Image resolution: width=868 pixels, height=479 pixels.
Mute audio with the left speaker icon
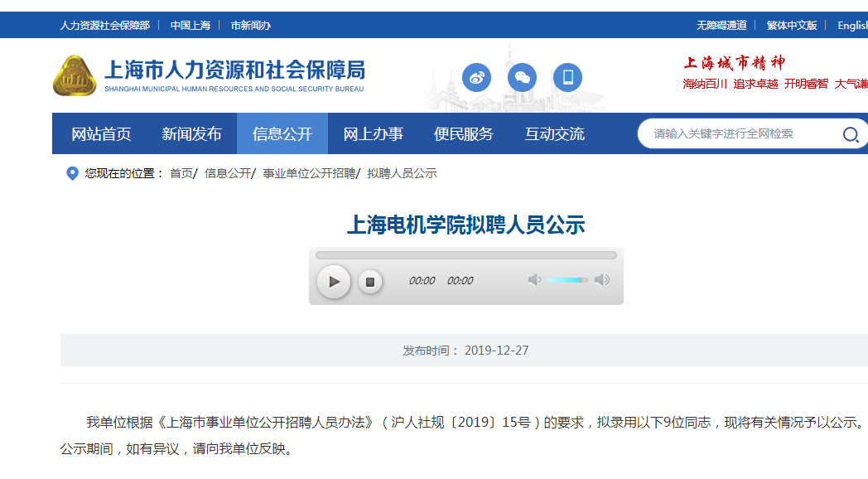pyautogui.click(x=534, y=280)
